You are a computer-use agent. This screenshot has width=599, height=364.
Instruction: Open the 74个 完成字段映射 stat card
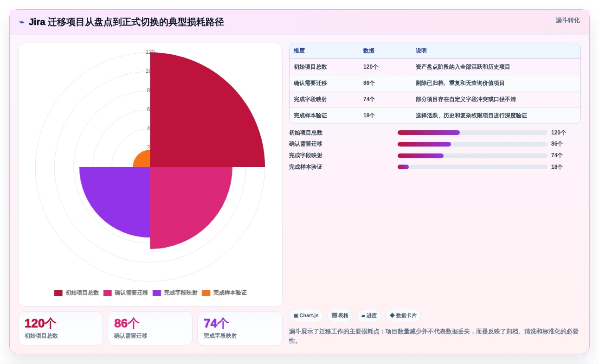[240, 328]
